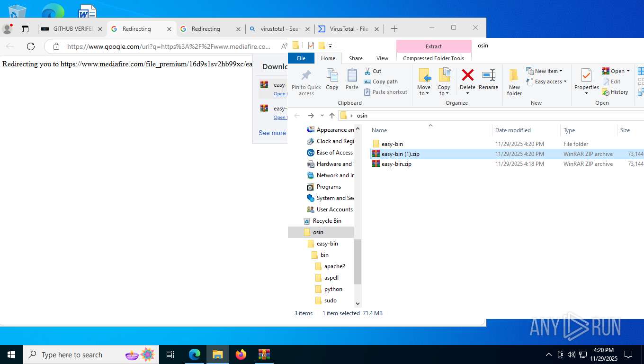Open the File menu in Explorer
Screen dimensions: 644x364
pyautogui.click(x=301, y=58)
